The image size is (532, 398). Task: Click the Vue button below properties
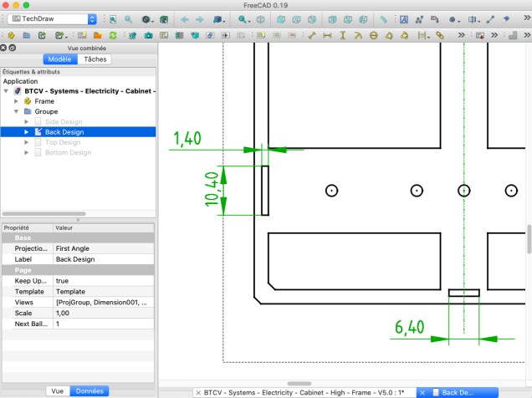pyautogui.click(x=57, y=390)
